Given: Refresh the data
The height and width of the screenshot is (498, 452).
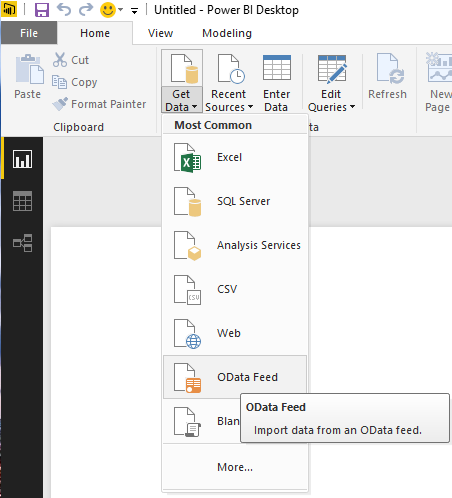Looking at the screenshot, I should click(388, 77).
